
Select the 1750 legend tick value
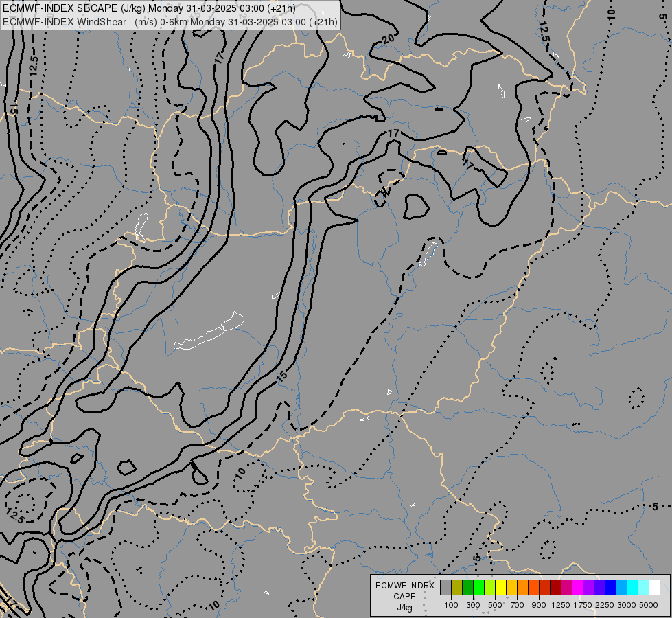point(583,605)
